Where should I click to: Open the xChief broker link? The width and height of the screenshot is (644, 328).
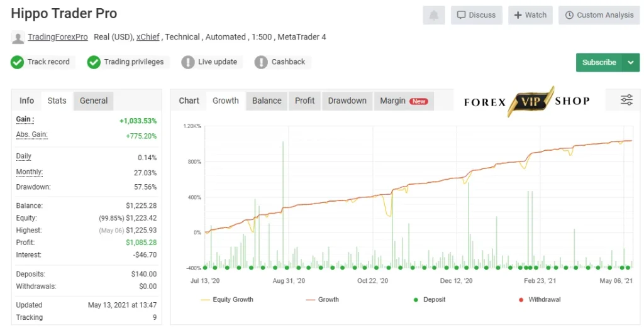click(148, 37)
